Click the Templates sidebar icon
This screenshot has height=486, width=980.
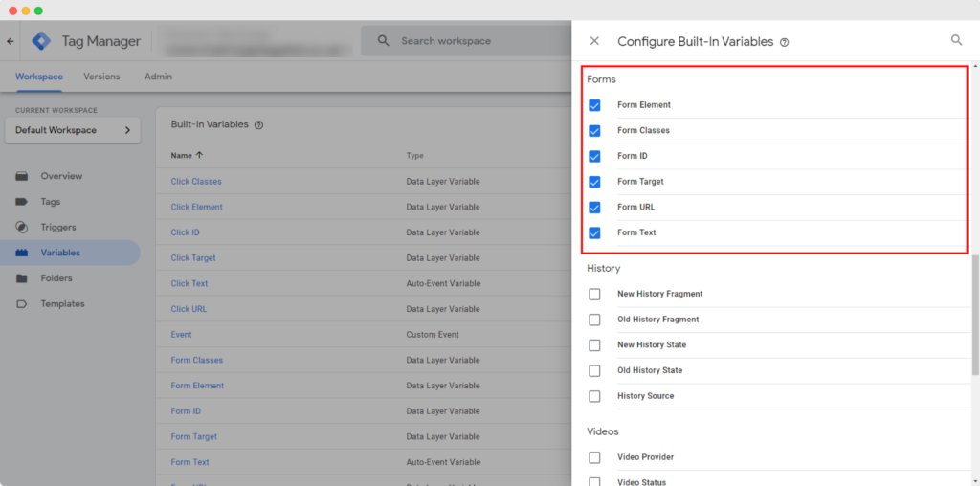(22, 304)
